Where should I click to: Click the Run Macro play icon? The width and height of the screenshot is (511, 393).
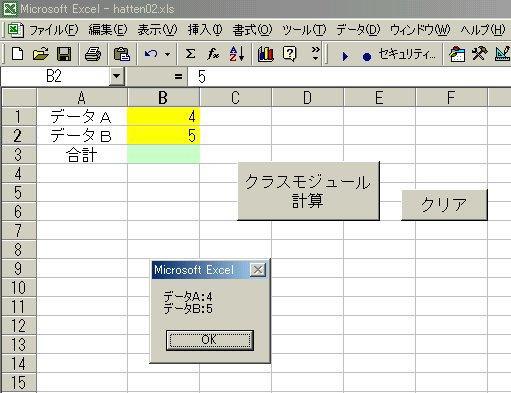click(x=345, y=56)
